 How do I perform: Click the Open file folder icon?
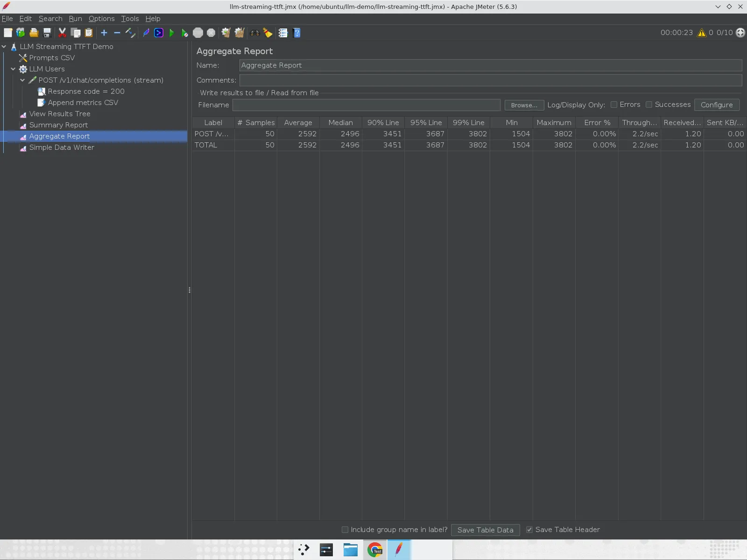(x=34, y=33)
